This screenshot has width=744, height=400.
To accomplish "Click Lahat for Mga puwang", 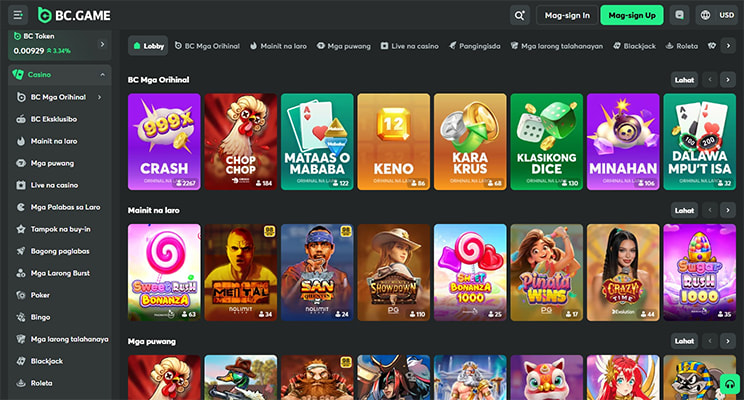I will tap(684, 341).
